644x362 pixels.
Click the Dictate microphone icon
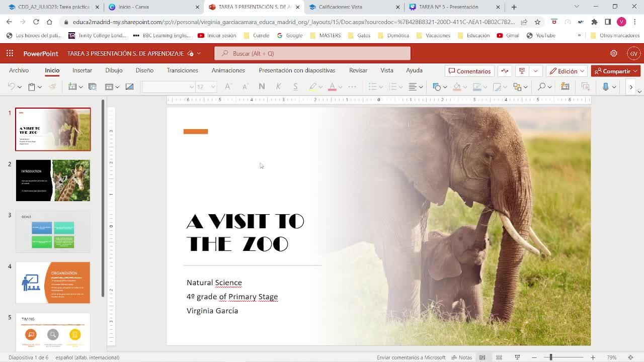pyautogui.click(x=606, y=87)
